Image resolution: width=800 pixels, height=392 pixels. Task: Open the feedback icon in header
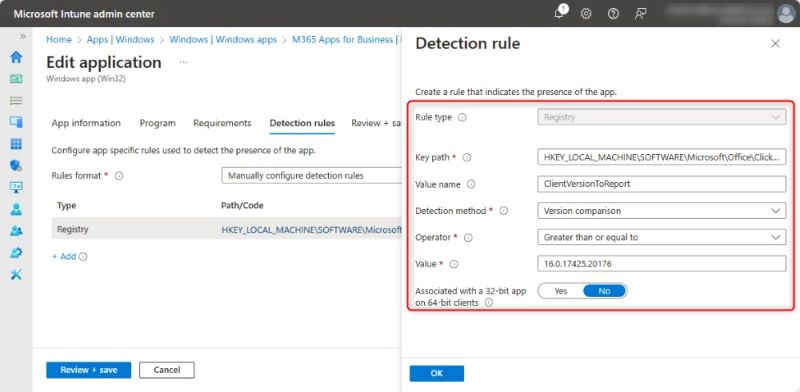click(x=641, y=14)
